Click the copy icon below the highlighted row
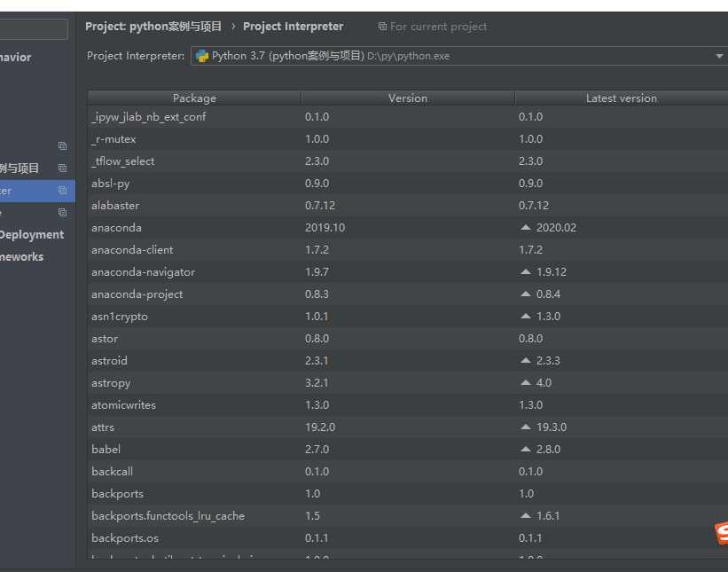The height and width of the screenshot is (572, 728). (x=62, y=213)
